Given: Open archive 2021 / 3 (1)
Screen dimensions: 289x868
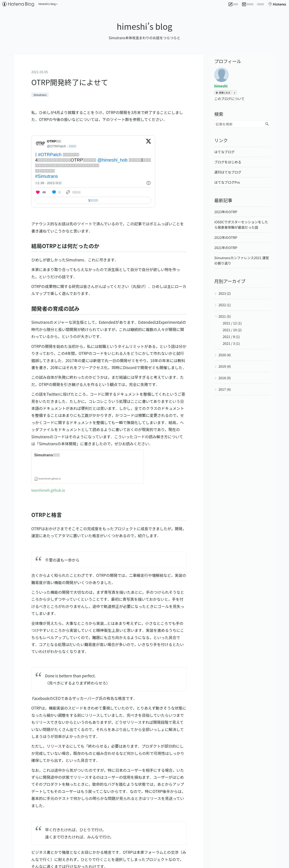Looking at the screenshot, I should tap(231, 343).
